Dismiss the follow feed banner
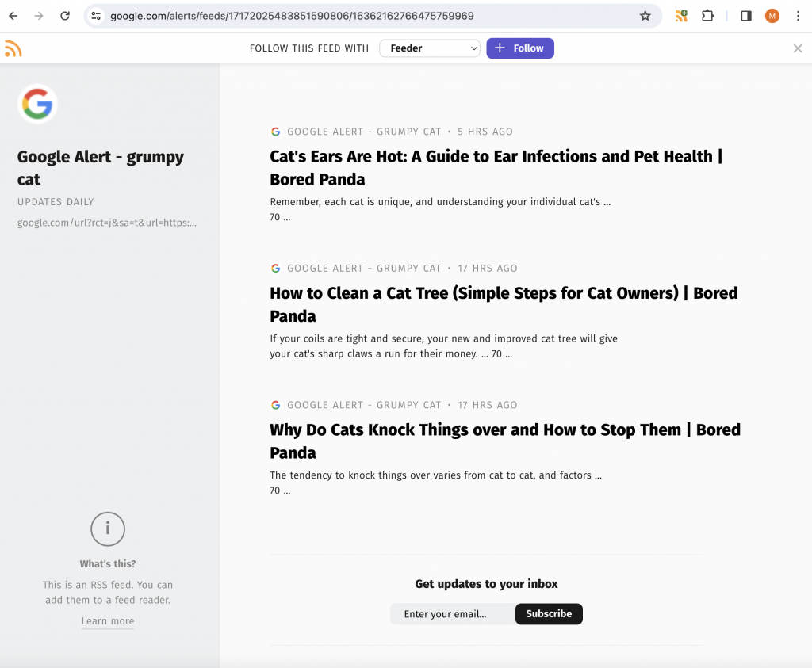 [798, 48]
